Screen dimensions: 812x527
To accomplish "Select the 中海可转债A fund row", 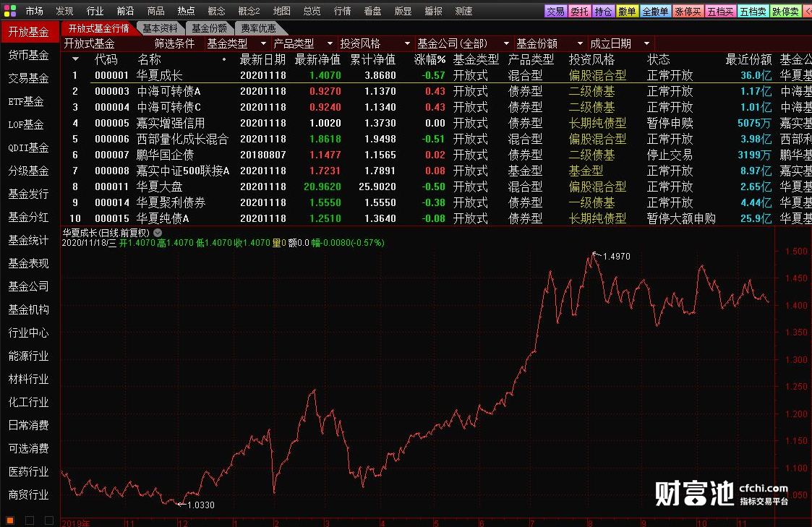I will pos(436,91).
